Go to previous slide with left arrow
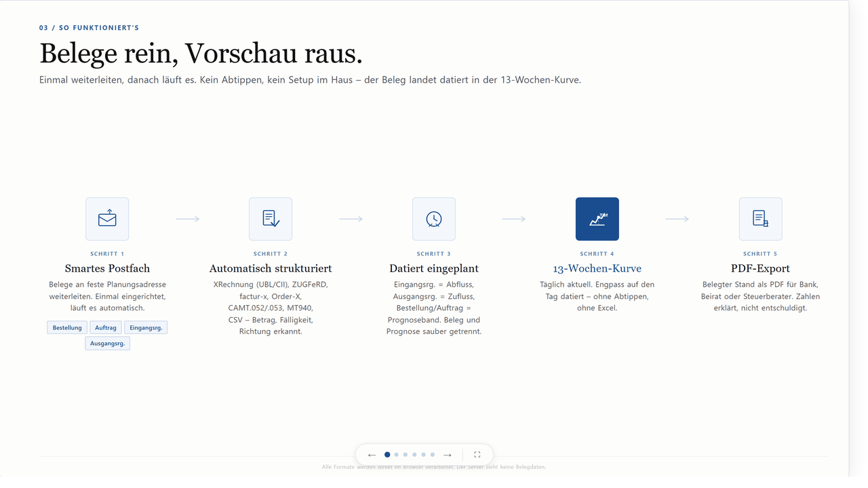The width and height of the screenshot is (868, 488). coord(372,455)
